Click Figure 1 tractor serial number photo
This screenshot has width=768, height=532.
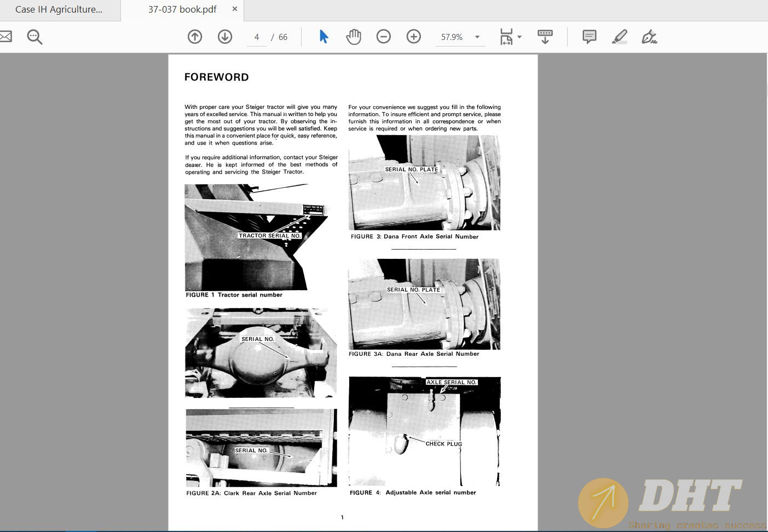point(256,237)
